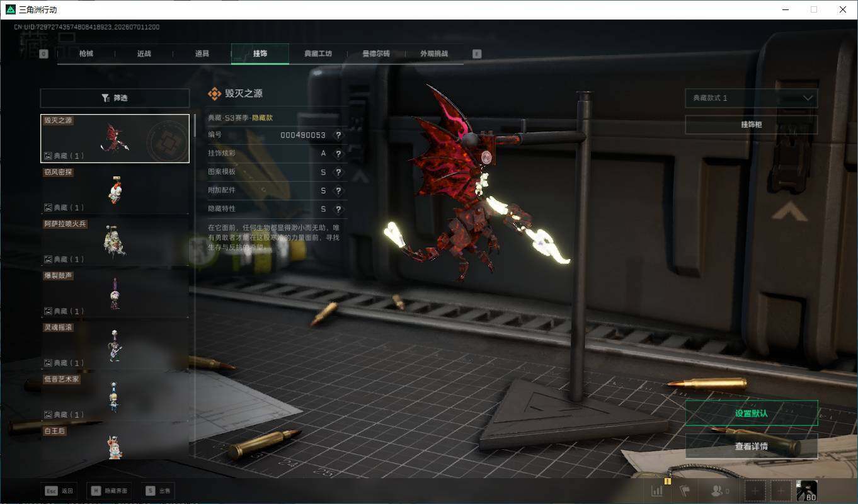Open the statistics bar chart icon
Image resolution: width=858 pixels, height=504 pixels.
[657, 491]
